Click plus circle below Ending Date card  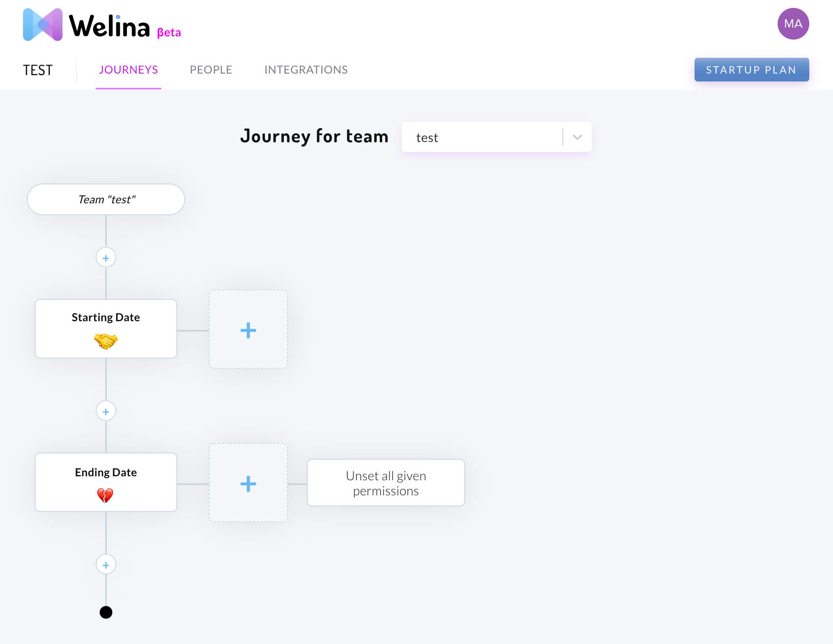(106, 565)
